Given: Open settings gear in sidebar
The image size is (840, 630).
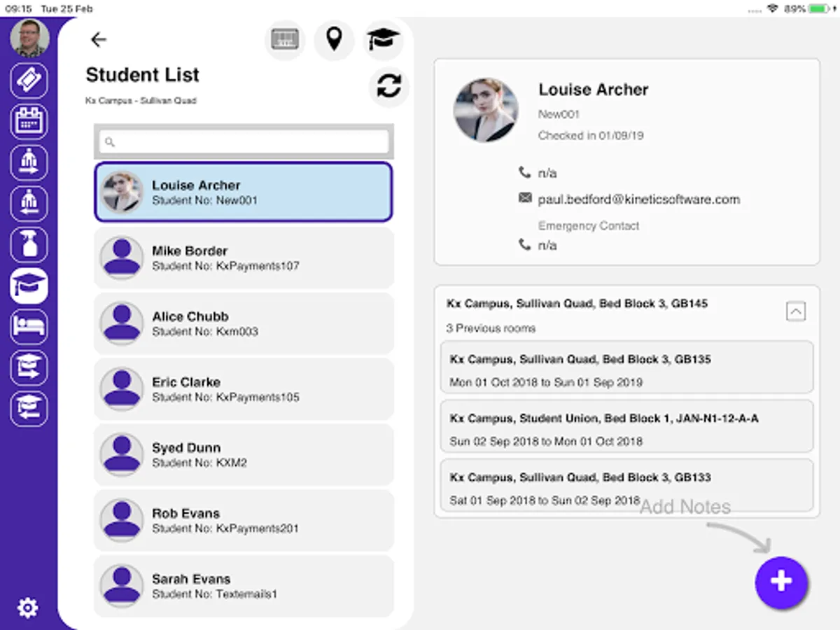Looking at the screenshot, I should [x=28, y=608].
